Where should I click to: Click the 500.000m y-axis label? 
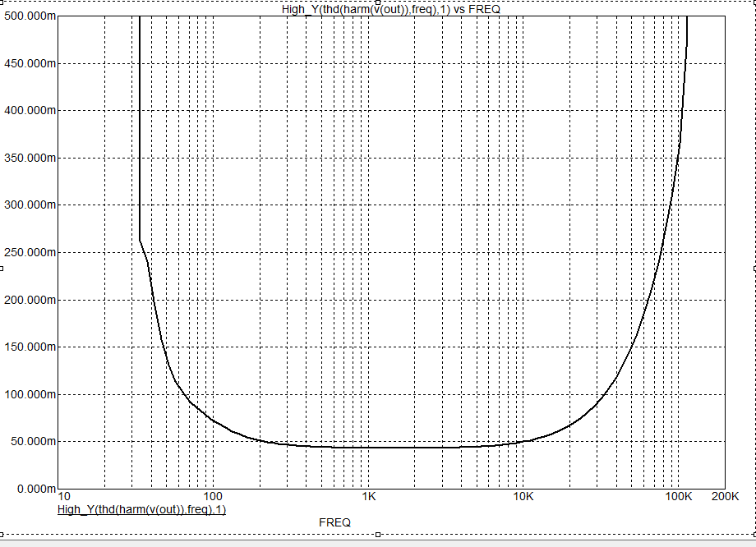(x=30, y=16)
